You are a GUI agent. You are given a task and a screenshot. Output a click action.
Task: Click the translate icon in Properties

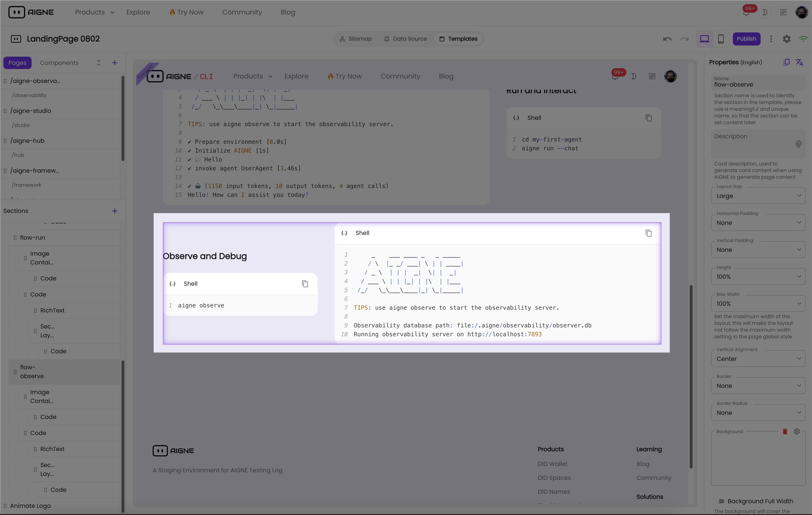799,62
